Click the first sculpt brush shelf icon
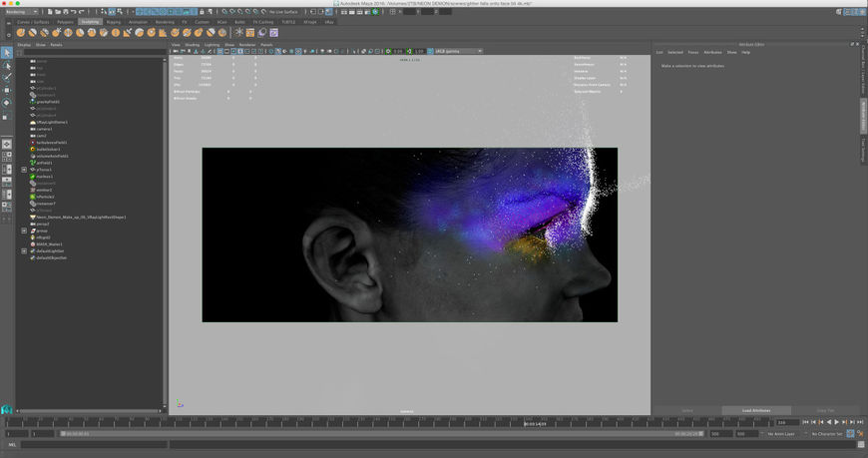This screenshot has height=458, width=868. click(x=20, y=33)
